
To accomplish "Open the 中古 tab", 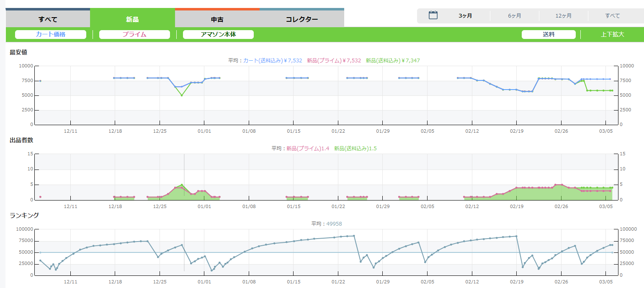I will (x=217, y=19).
